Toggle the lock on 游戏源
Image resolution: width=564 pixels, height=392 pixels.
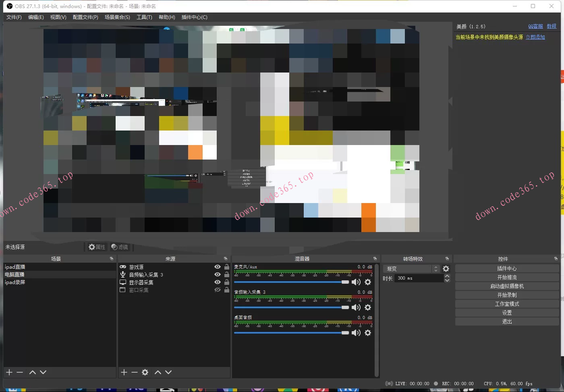[227, 267]
